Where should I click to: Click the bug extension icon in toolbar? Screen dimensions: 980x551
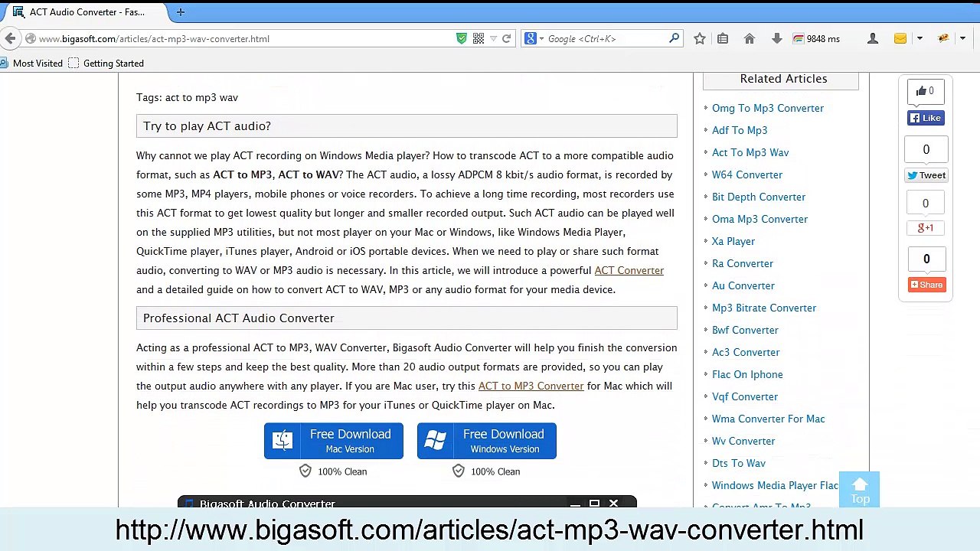(943, 38)
